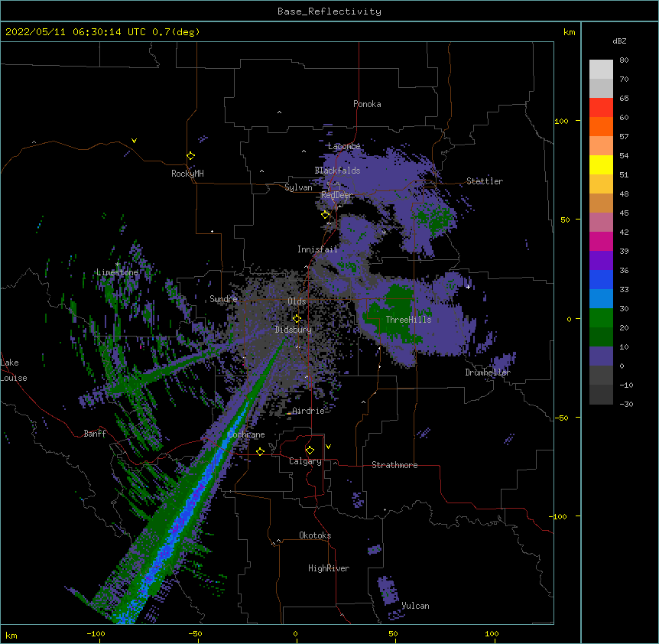Screen dimensions: 659x644
Task: Click the blue 36 dBZ legend swatch
Action: pos(601,280)
